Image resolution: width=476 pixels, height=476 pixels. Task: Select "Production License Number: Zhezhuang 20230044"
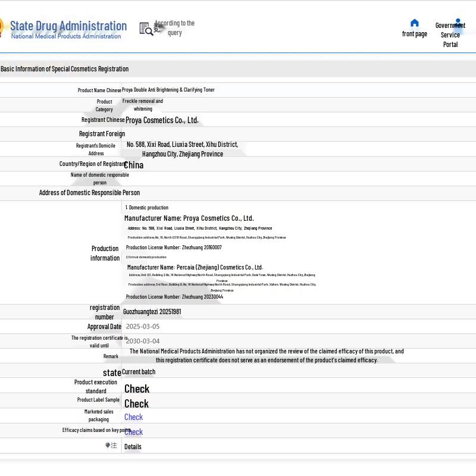174,297
